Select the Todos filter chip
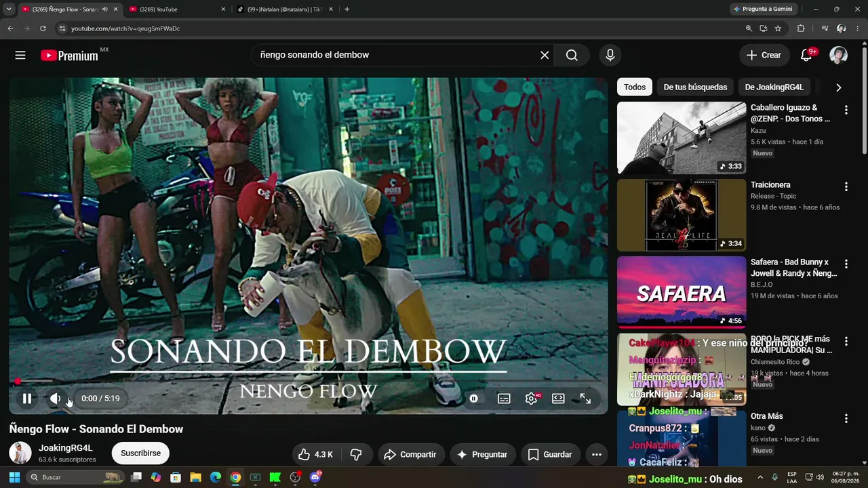The image size is (868, 488). 635,87
